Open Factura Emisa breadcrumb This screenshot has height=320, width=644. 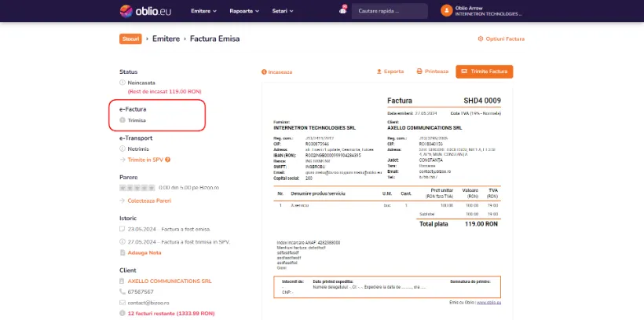pos(214,39)
